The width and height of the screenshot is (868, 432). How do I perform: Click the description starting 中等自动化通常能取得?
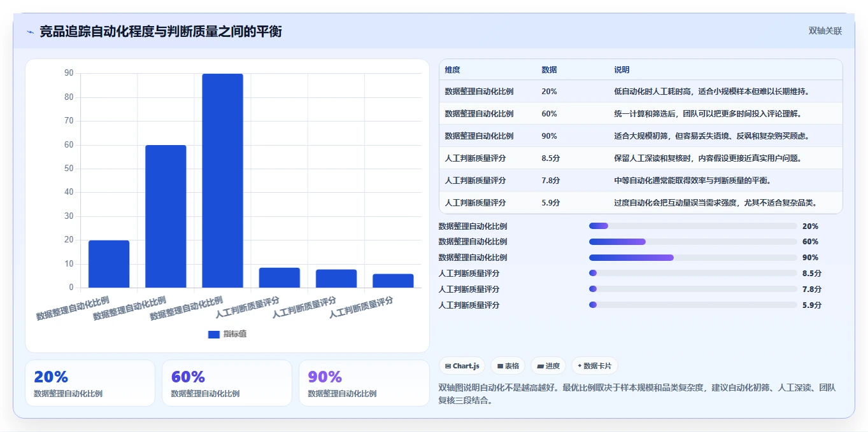pyautogui.click(x=692, y=181)
